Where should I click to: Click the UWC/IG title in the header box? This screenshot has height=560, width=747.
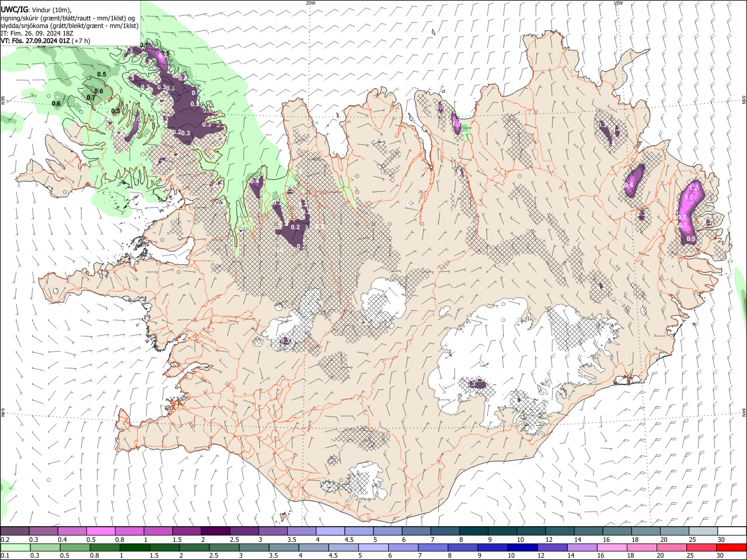click(x=14, y=10)
